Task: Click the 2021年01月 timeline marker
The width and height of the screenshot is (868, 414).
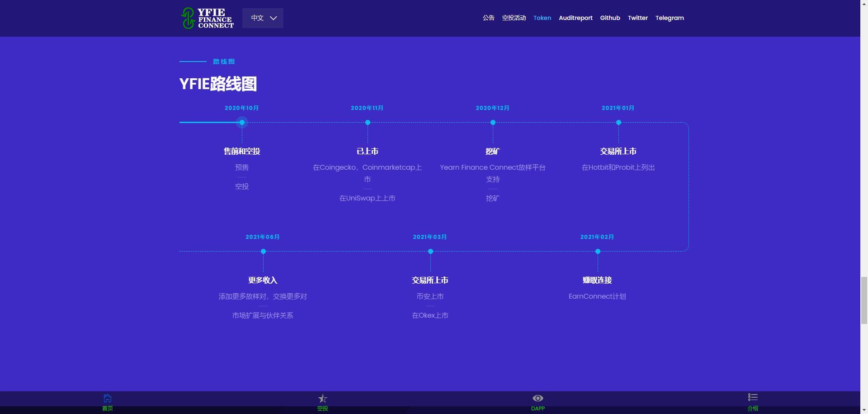Action: click(618, 122)
